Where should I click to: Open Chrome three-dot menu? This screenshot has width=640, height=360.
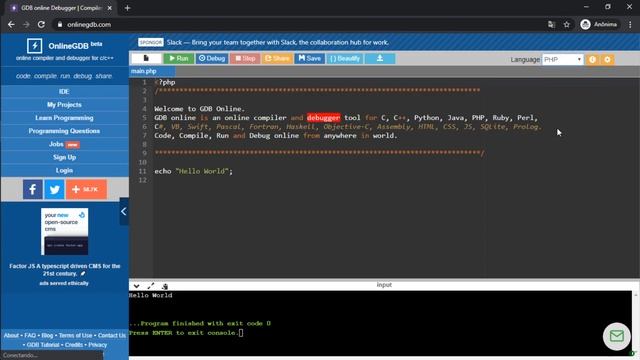coord(630,24)
